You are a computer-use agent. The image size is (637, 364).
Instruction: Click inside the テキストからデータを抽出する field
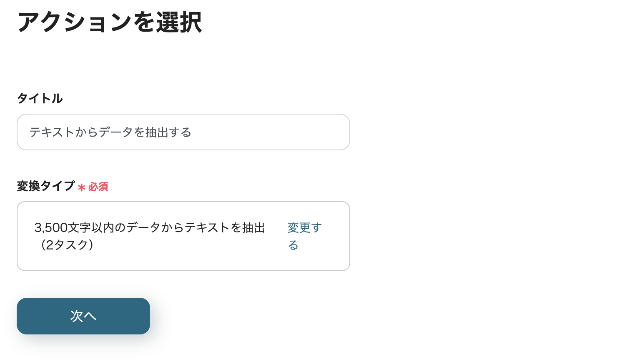pos(183,132)
